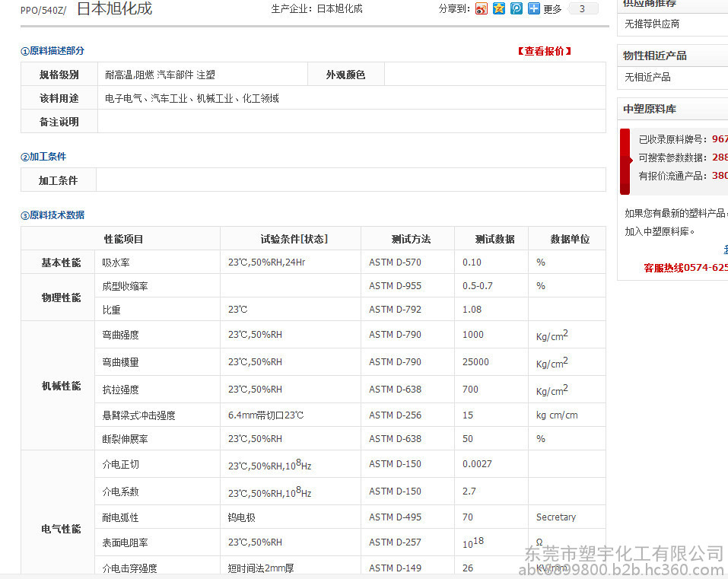Open the 更多 share options
Screen dimensions: 728x579
point(552,9)
